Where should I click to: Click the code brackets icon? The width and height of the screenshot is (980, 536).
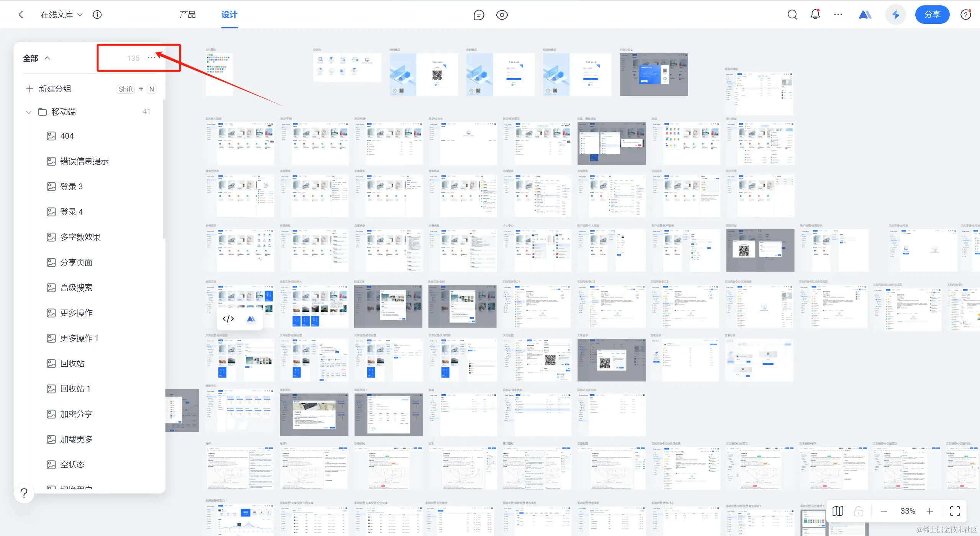click(x=228, y=319)
